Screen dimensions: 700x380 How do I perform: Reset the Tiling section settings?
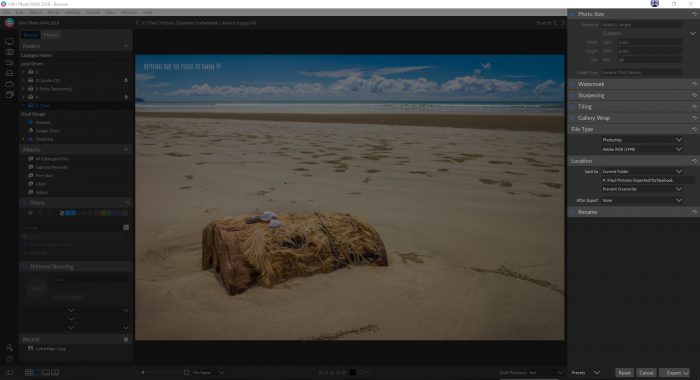[694, 107]
